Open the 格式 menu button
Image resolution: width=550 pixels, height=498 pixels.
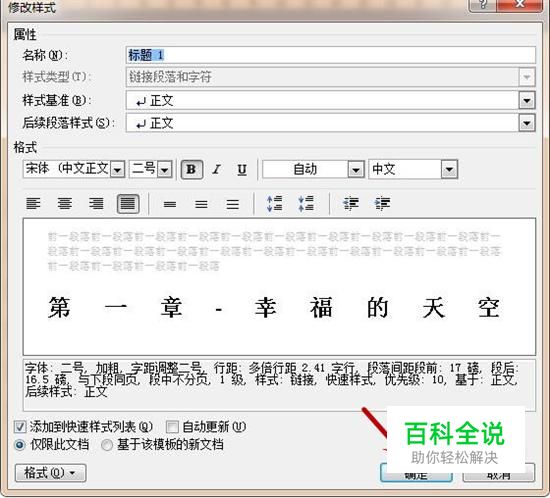click(x=51, y=473)
